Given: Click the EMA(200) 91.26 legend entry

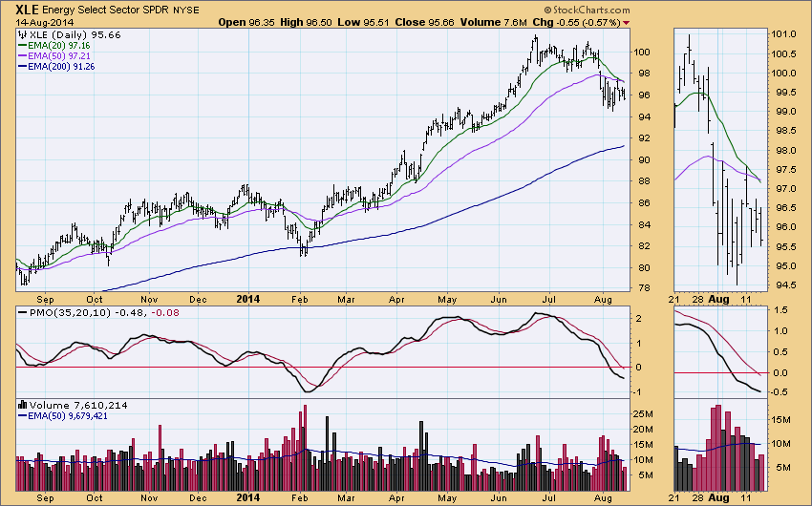Looking at the screenshot, I should (61, 67).
